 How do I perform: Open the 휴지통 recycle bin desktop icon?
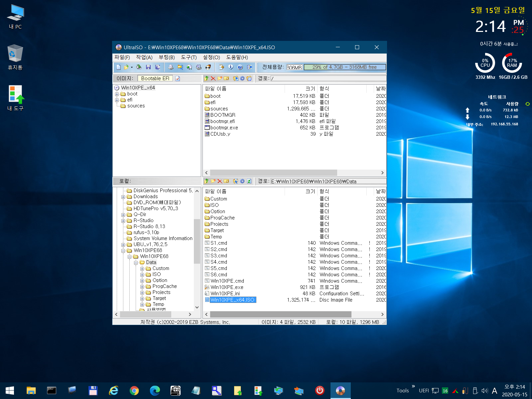coord(15,57)
